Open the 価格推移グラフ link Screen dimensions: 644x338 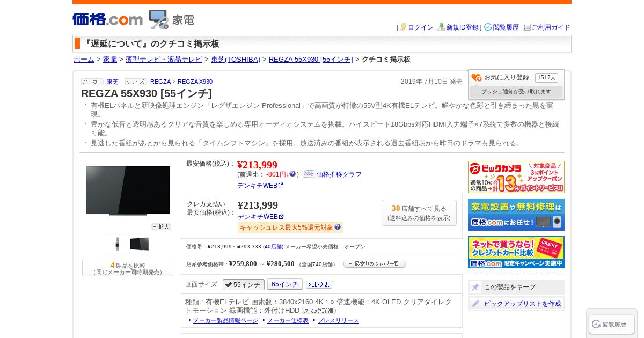339,174
